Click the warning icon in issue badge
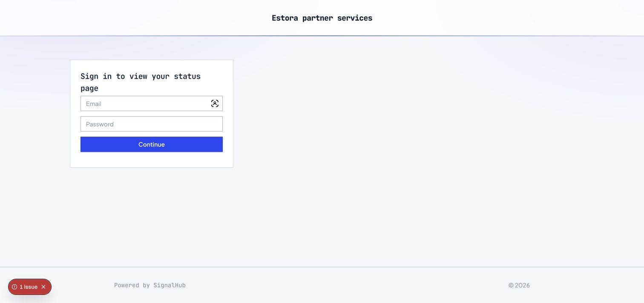Image resolution: width=644 pixels, height=303 pixels. tap(14, 287)
